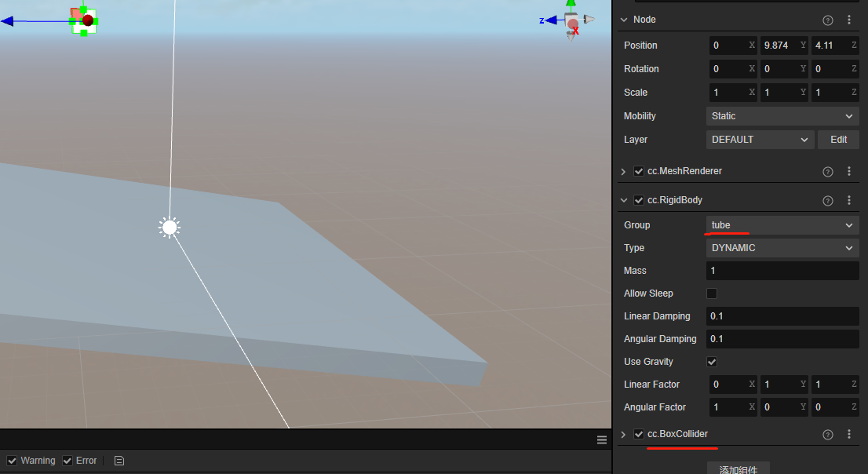Open cc.BoxCollider options menu
This screenshot has height=474, width=868.
pyautogui.click(x=849, y=434)
